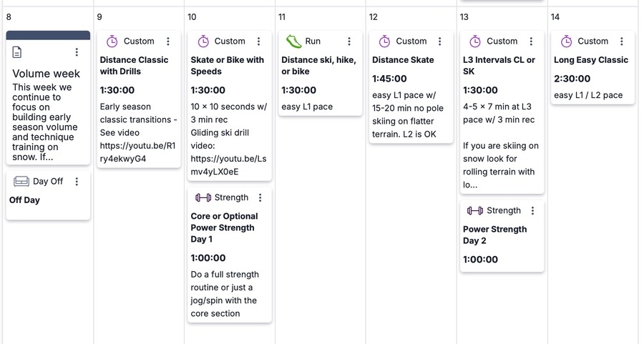Viewport: 644px width, 344px height.
Task: Click the running shoe icon on day 11
Action: tap(293, 41)
